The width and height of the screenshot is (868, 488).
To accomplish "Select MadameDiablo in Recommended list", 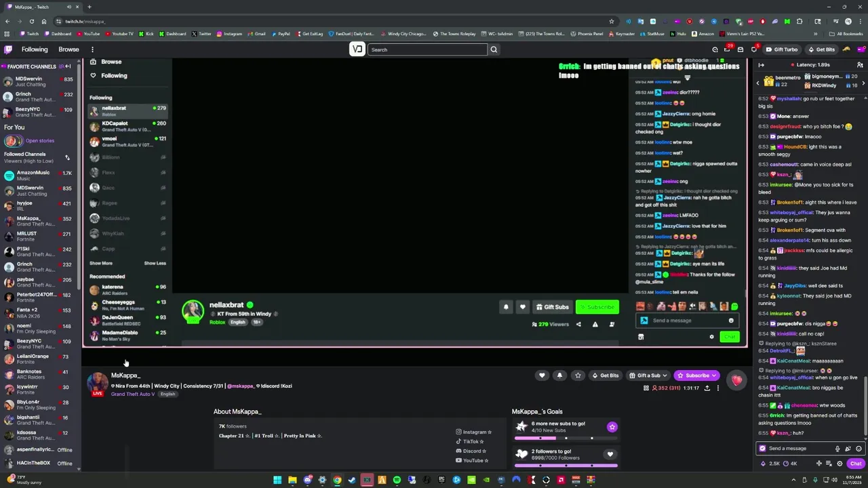I will (x=128, y=335).
